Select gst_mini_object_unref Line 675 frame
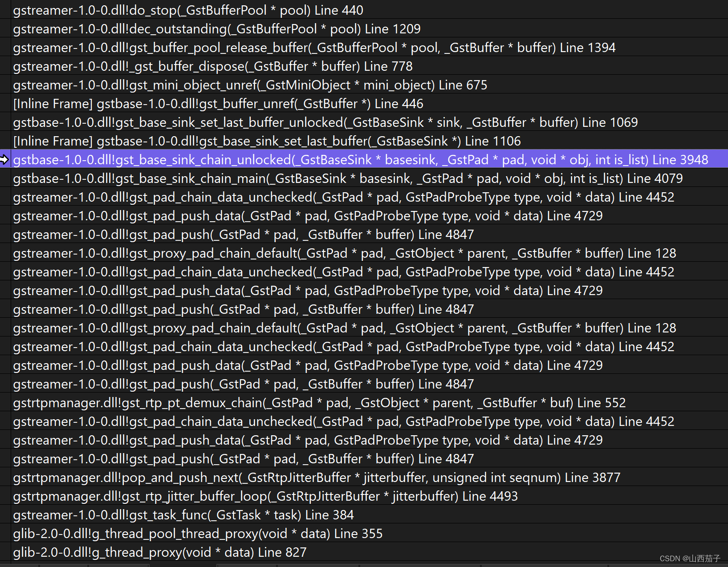This screenshot has width=728, height=567. click(x=370, y=85)
